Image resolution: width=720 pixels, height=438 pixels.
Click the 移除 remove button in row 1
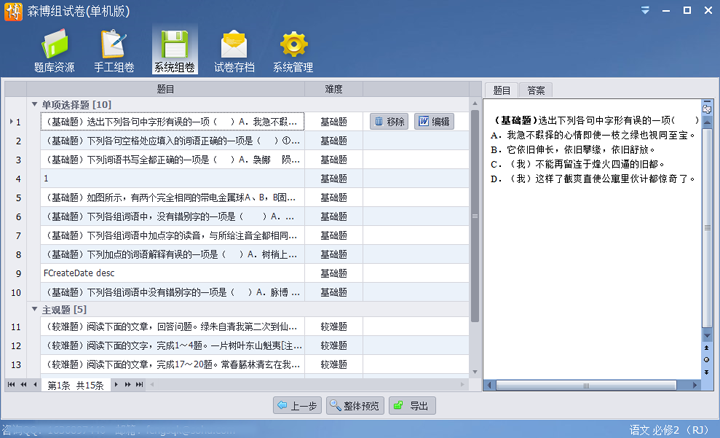pyautogui.click(x=388, y=122)
